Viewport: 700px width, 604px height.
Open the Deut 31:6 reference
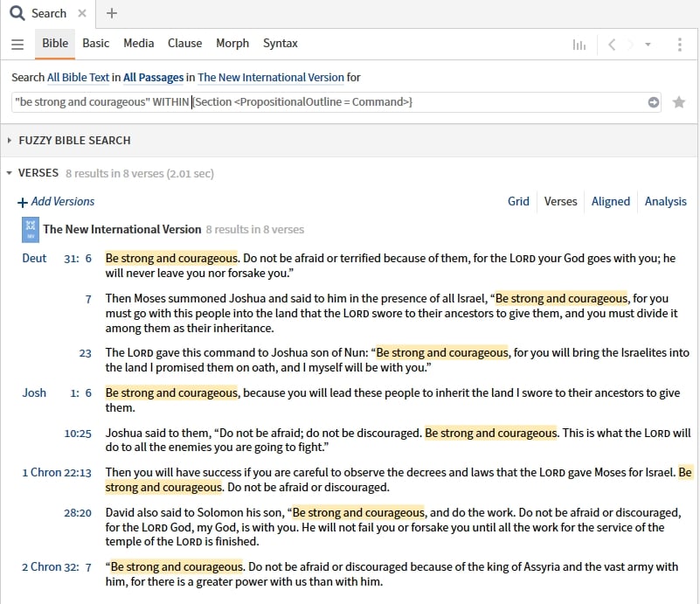tap(57, 259)
